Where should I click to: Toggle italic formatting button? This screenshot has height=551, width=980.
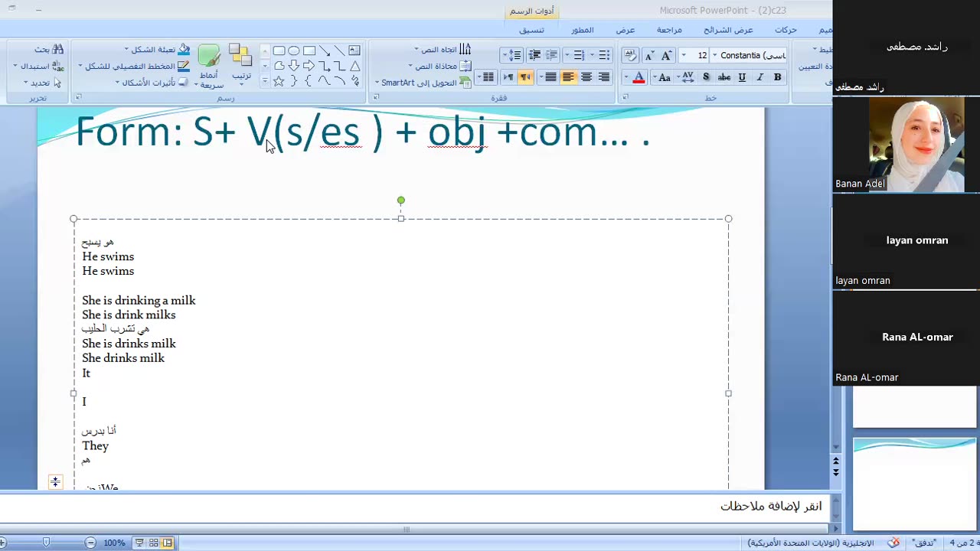760,77
